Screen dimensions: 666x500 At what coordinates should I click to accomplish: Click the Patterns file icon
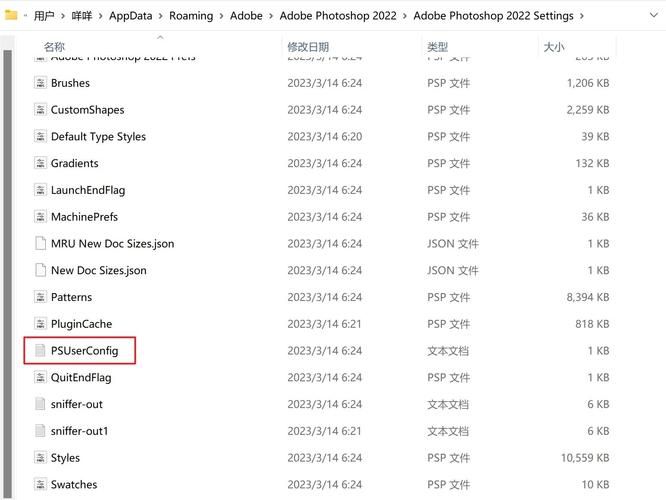pos(40,297)
